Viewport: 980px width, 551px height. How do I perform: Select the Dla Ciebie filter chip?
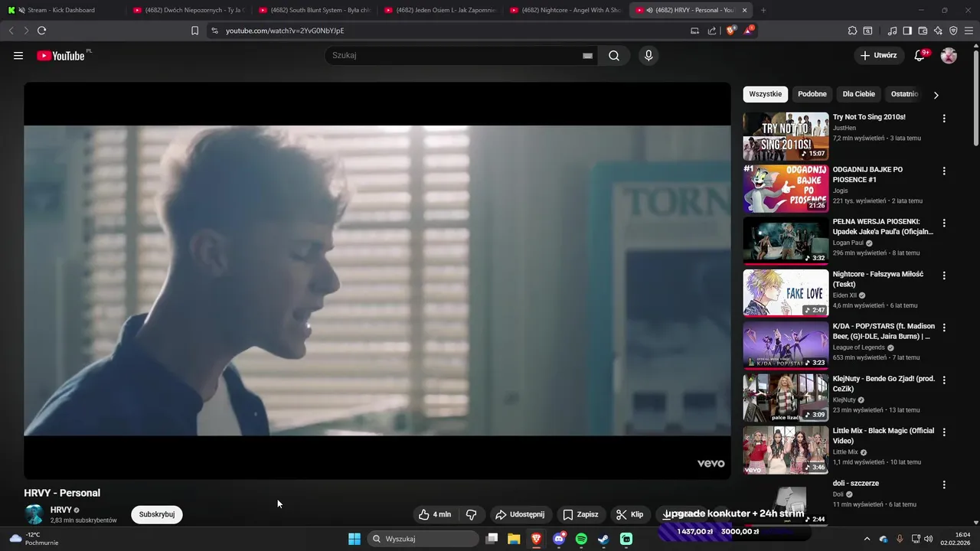pos(859,94)
